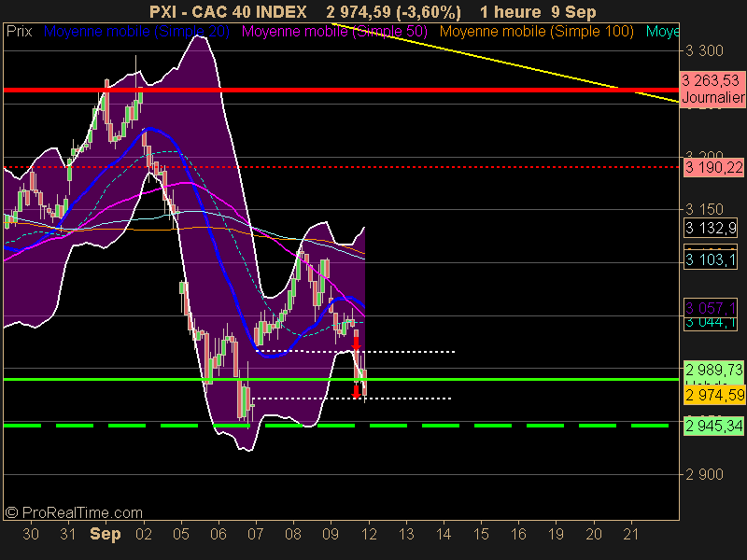The width and height of the screenshot is (747, 560).
Task: Click the 'Sep' month label on date axis
Action: point(106,535)
